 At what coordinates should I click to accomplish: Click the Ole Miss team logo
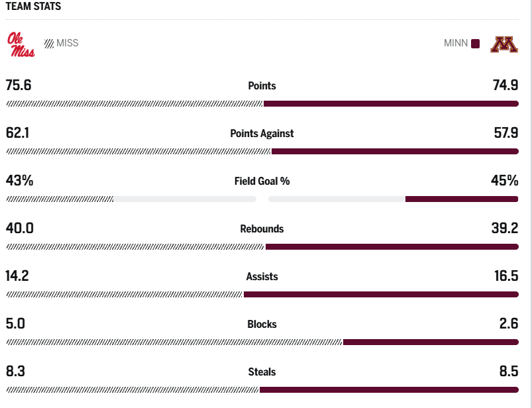(x=21, y=44)
